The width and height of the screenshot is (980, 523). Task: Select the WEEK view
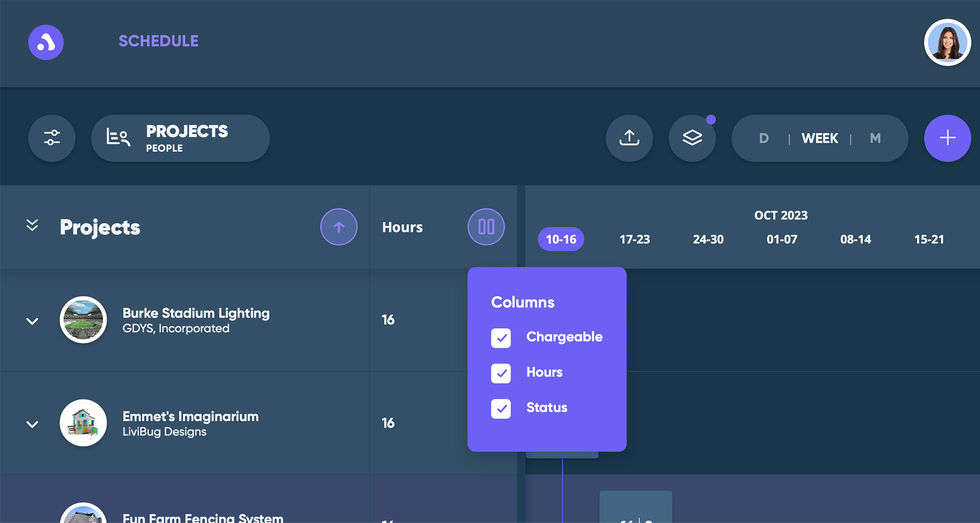[820, 138]
